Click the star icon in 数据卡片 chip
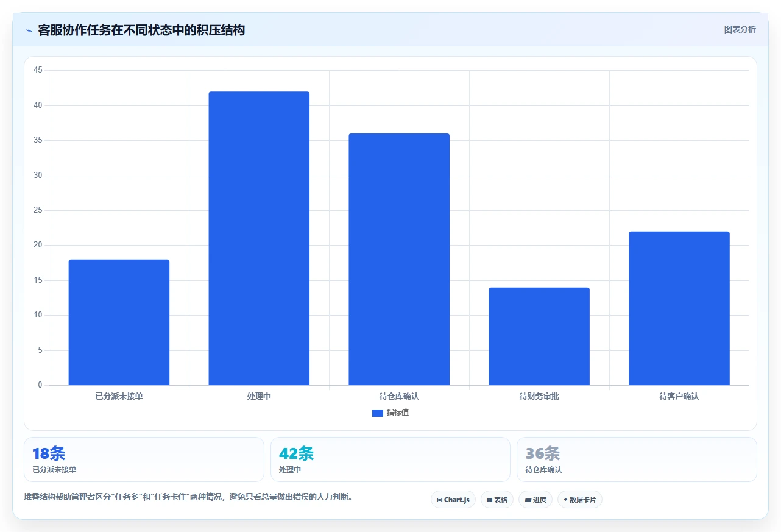This screenshot has height=532, width=781. pos(565,500)
